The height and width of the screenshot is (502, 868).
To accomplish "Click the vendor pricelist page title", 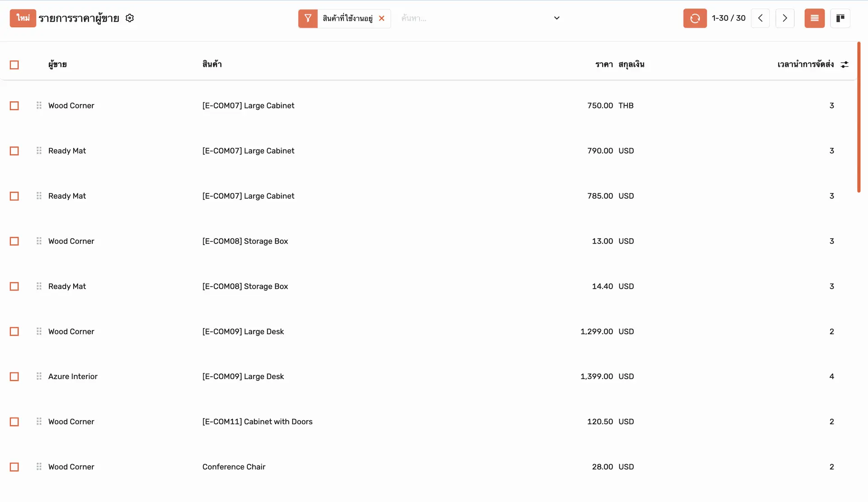I will pos(79,18).
